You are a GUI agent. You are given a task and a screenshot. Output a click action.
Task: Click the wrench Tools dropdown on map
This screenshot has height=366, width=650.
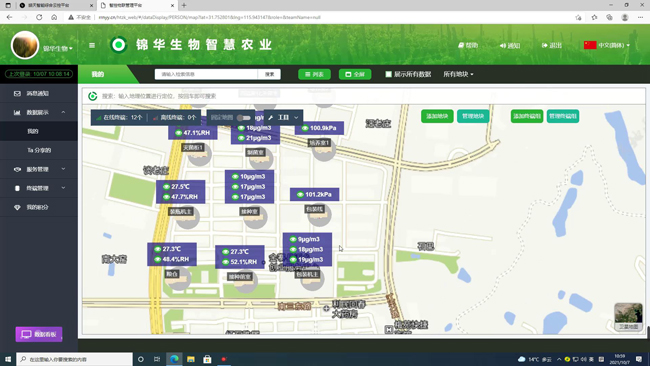point(284,118)
